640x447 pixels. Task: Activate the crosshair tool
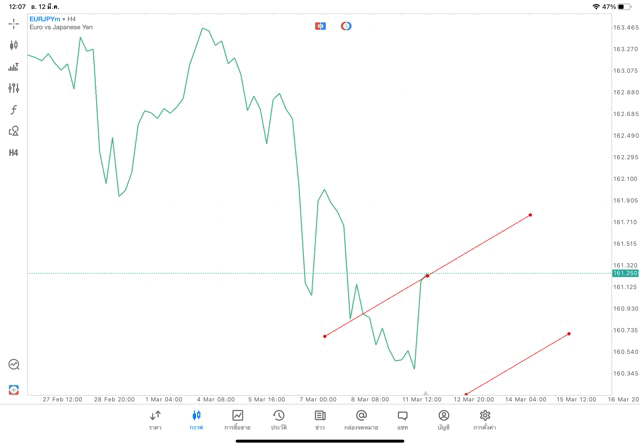click(14, 23)
